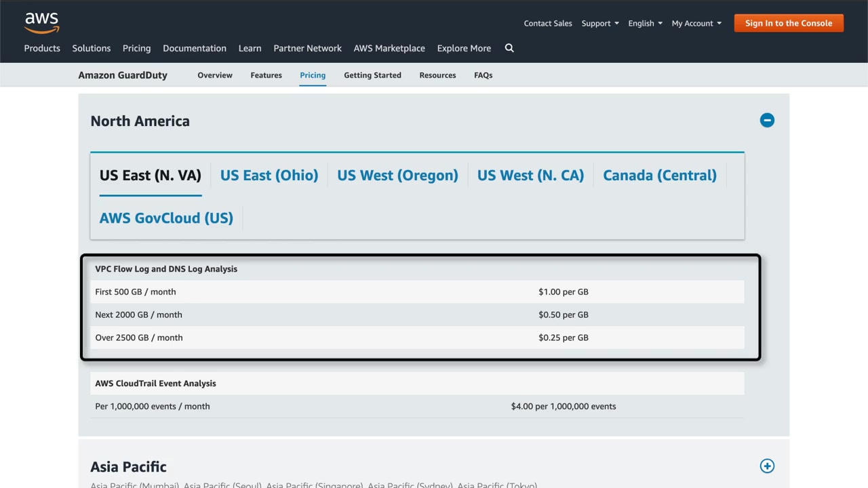Click the AWS logo
868x488 pixels.
coord(42,22)
